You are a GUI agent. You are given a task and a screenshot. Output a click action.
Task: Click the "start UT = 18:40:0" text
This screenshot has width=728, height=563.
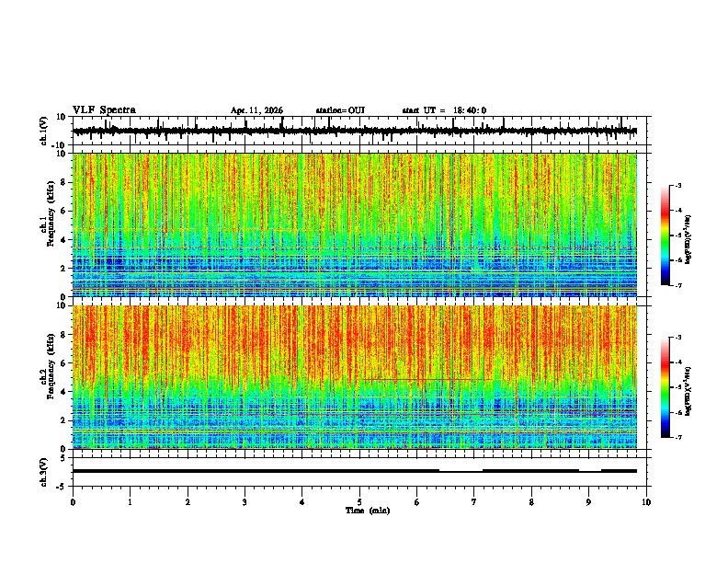click(444, 110)
